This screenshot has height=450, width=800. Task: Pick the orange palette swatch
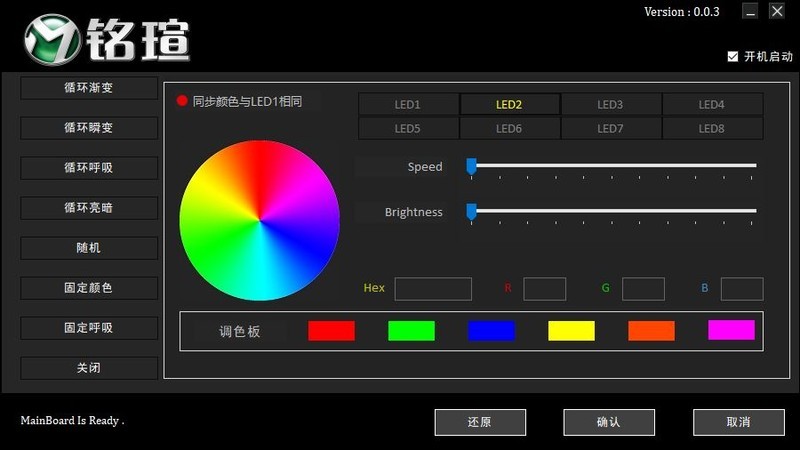pyautogui.click(x=652, y=331)
